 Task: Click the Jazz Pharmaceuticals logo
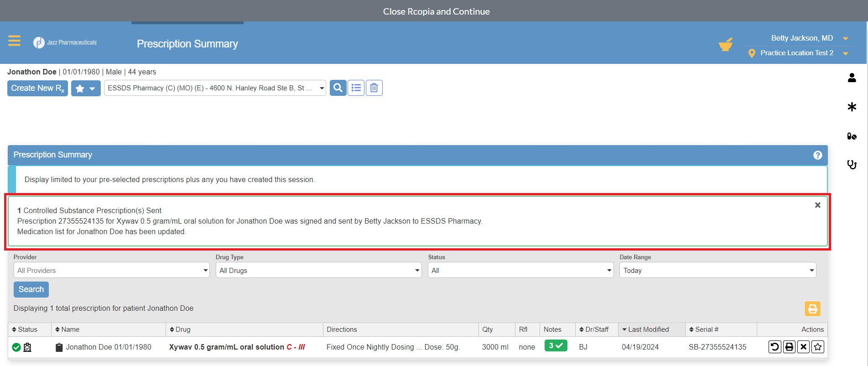(x=65, y=42)
